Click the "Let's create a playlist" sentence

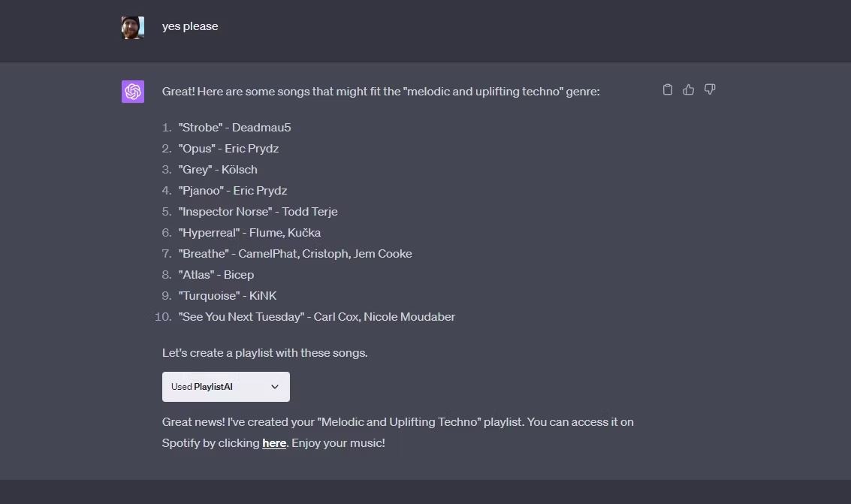click(265, 353)
